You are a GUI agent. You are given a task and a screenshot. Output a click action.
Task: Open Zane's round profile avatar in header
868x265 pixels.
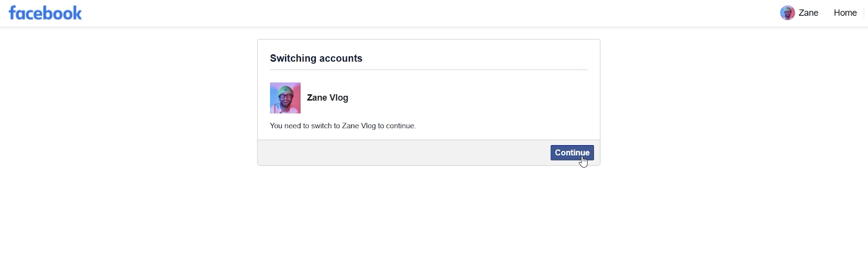pos(787,13)
